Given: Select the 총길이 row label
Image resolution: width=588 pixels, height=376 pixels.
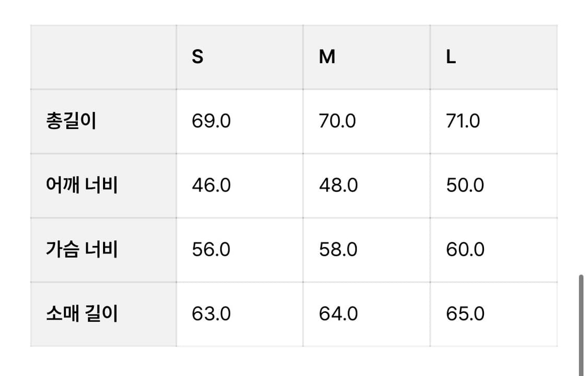Looking at the screenshot, I should [x=71, y=121].
